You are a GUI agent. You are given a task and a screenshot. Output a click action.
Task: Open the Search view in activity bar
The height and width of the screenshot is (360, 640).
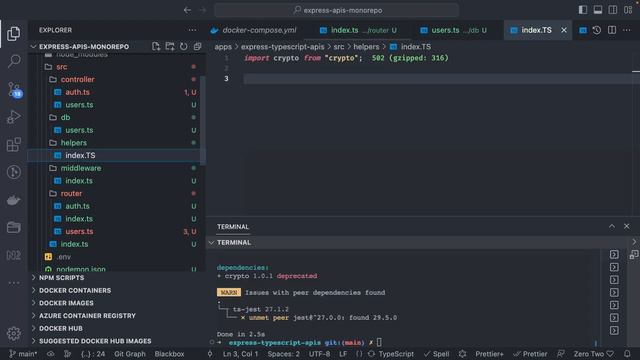[x=13, y=61]
